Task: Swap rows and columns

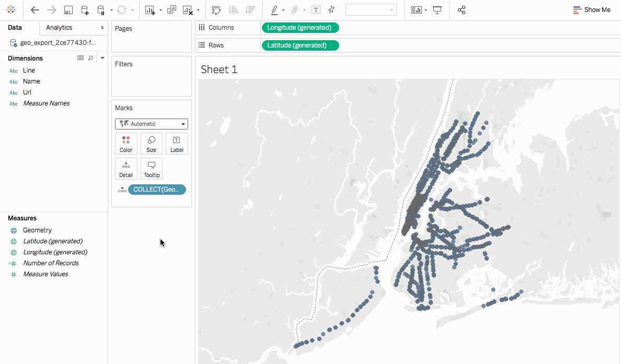Action: click(216, 10)
